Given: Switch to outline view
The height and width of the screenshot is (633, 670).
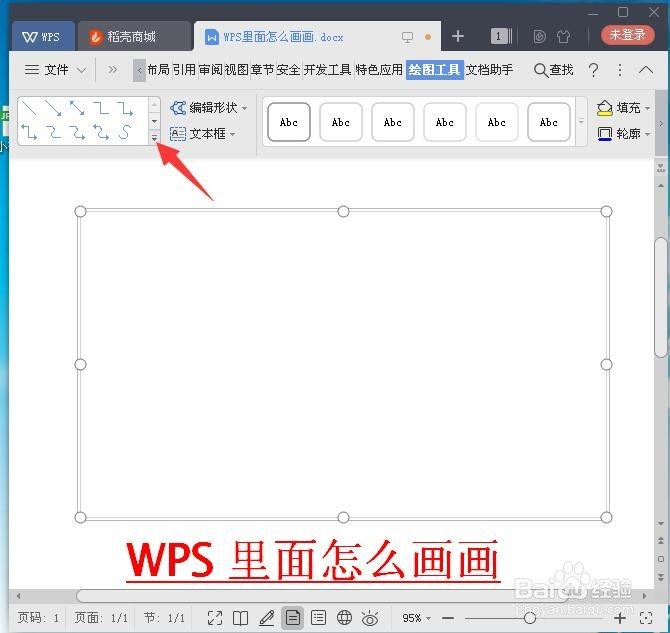Looking at the screenshot, I should point(318,618).
